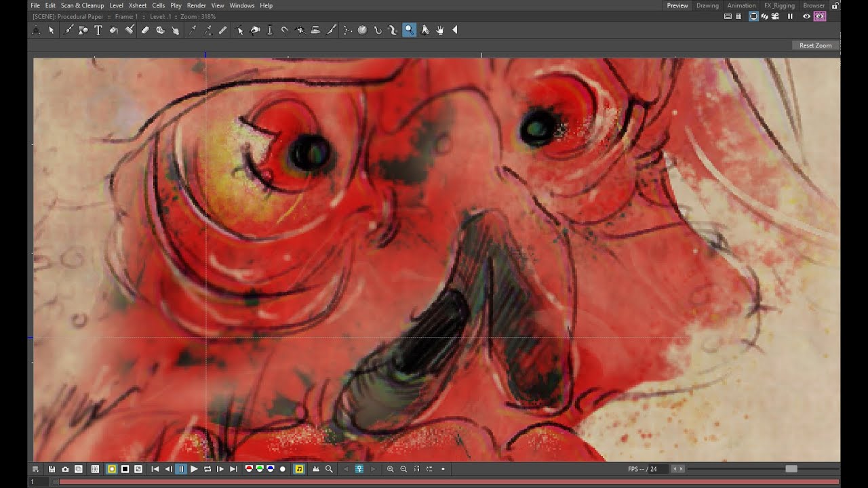Choose the Fill paint bucket tool

click(114, 30)
